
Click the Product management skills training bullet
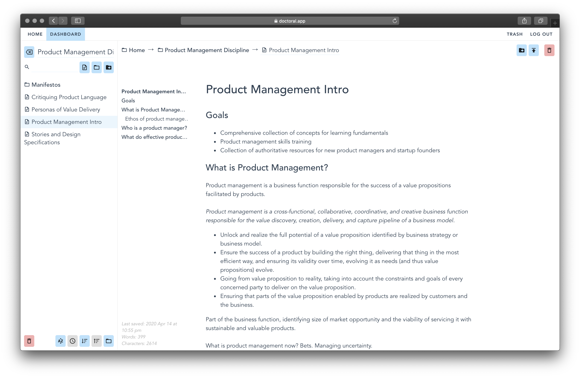coord(266,142)
